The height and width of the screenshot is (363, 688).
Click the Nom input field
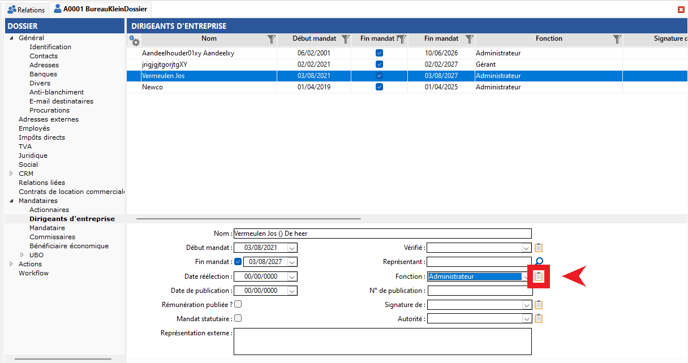click(x=382, y=234)
